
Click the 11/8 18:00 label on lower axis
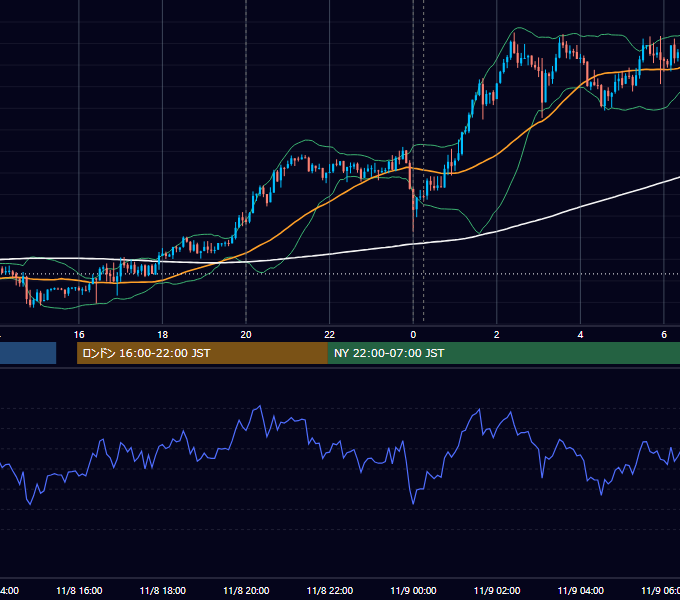(163, 591)
